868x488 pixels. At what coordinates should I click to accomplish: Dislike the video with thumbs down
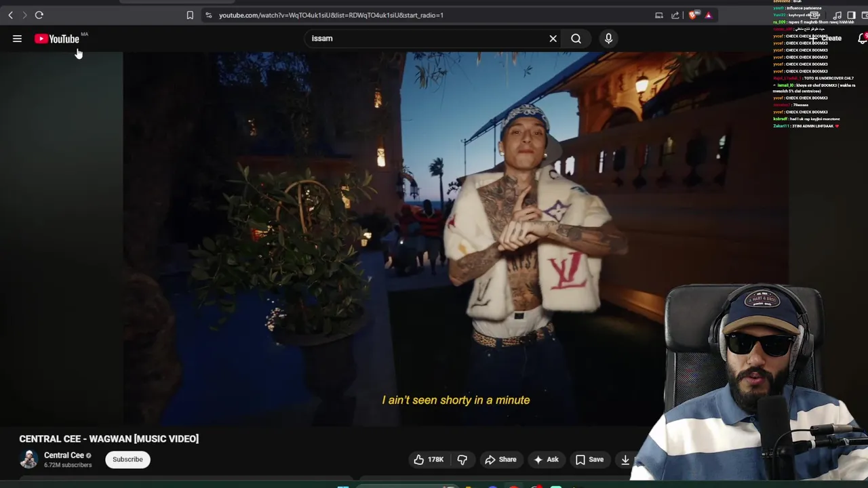(462, 460)
